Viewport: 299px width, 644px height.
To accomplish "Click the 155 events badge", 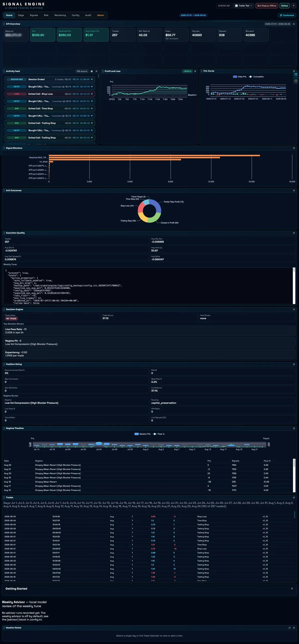I will point(82,71).
